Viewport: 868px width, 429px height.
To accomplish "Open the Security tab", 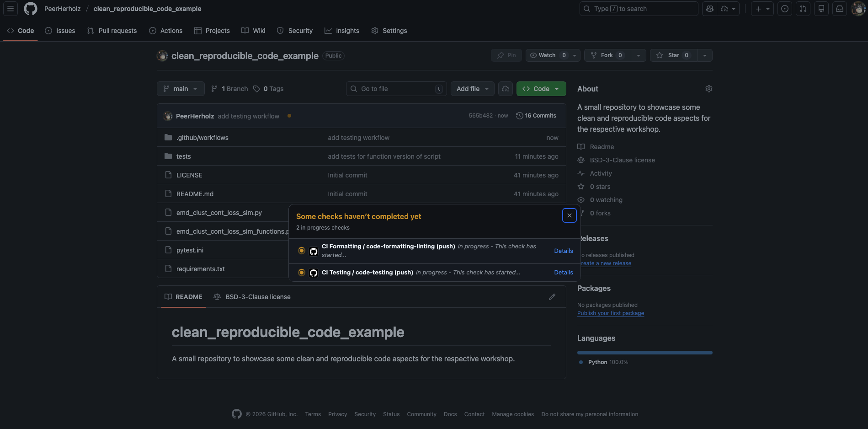I will (x=295, y=31).
